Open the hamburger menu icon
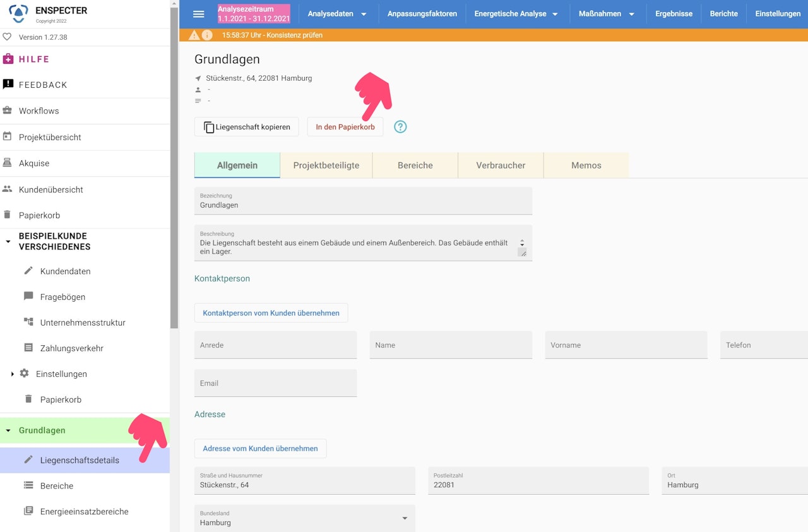Viewport: 808px width, 532px height. point(198,14)
